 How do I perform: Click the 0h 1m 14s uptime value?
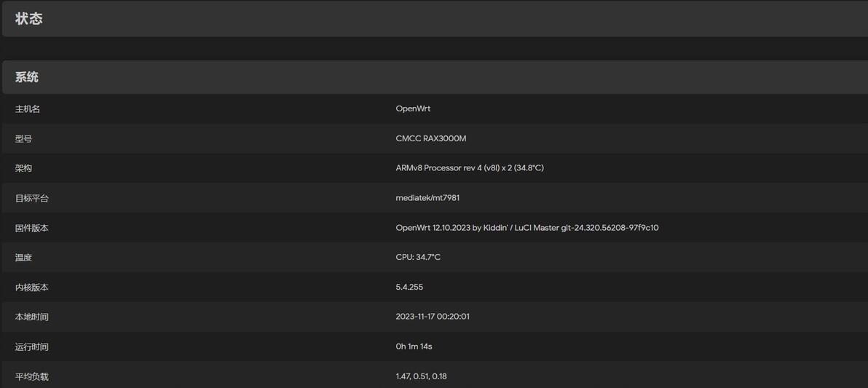(414, 347)
